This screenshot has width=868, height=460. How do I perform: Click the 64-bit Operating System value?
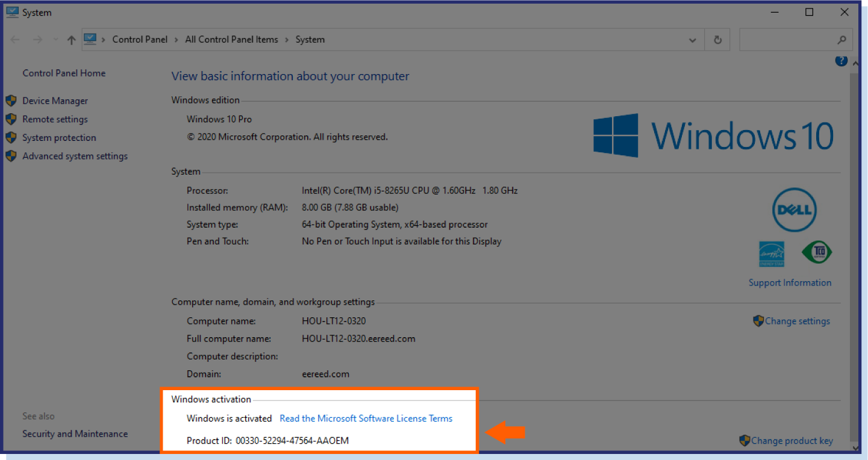pos(395,224)
